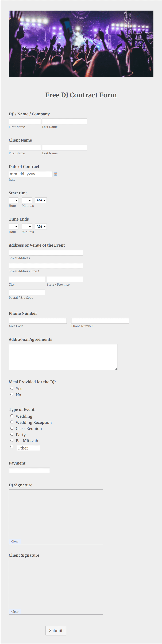The image size is (162, 644).
Task: Click the Additional Agreements text area
Action: click(63, 357)
